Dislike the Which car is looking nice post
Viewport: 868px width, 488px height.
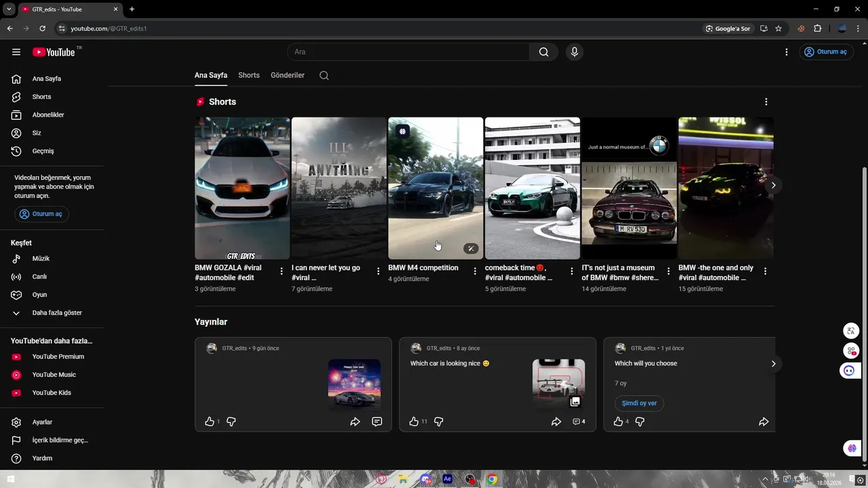(x=439, y=422)
